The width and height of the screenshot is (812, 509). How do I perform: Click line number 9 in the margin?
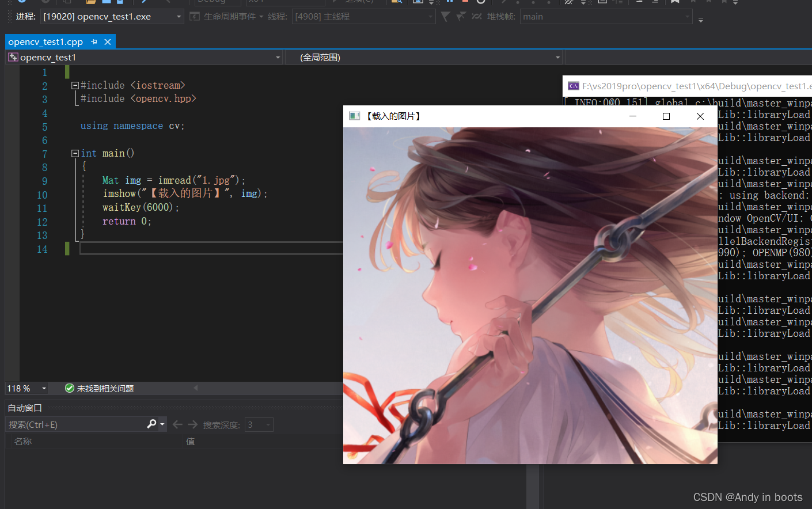44,181
